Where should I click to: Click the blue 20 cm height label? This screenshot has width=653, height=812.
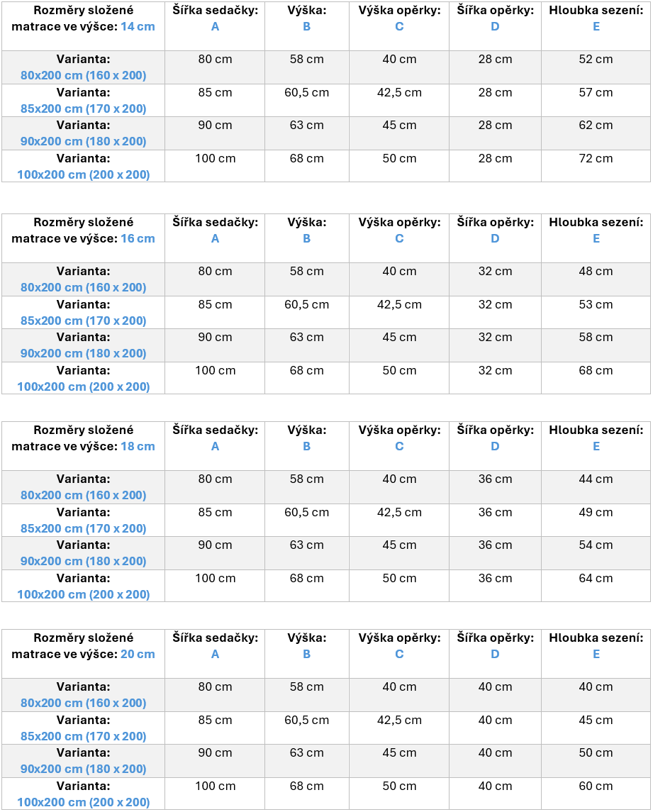pos(138,654)
